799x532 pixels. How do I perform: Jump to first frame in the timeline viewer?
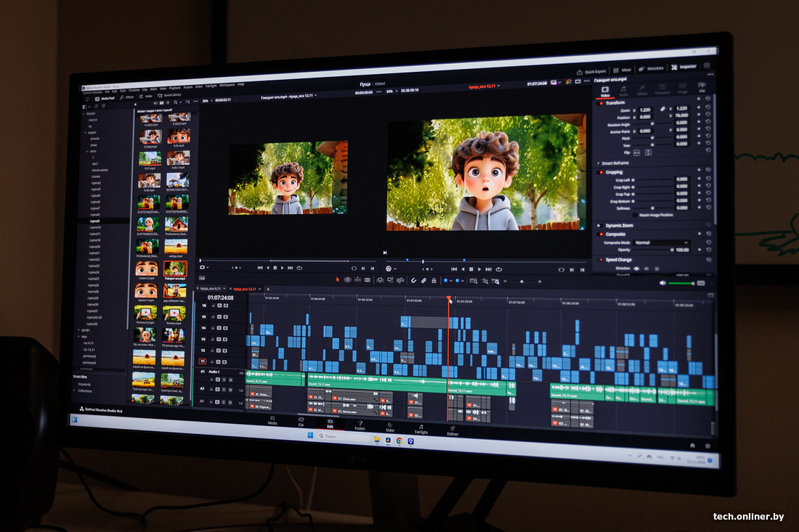(454, 269)
